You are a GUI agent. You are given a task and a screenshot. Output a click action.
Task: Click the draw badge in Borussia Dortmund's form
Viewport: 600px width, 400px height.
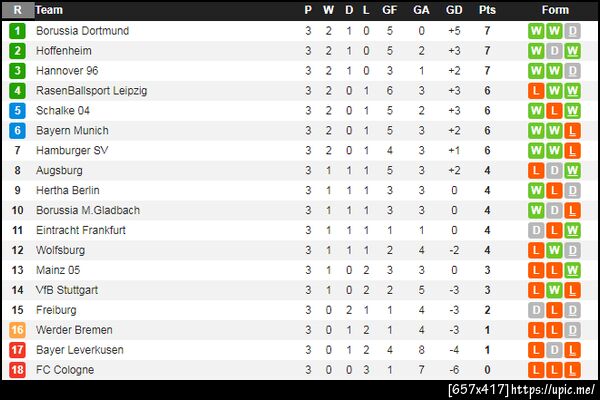tap(572, 31)
